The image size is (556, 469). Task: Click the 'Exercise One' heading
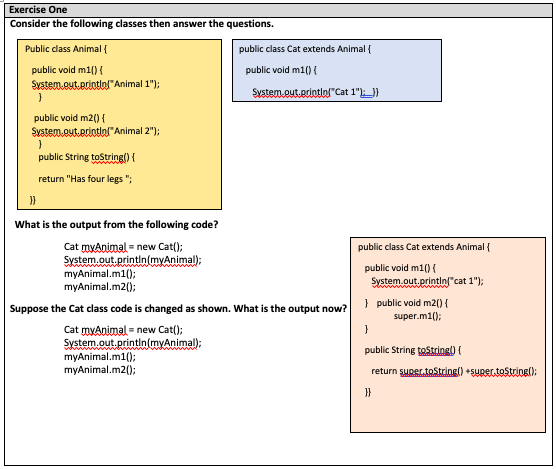pos(38,10)
